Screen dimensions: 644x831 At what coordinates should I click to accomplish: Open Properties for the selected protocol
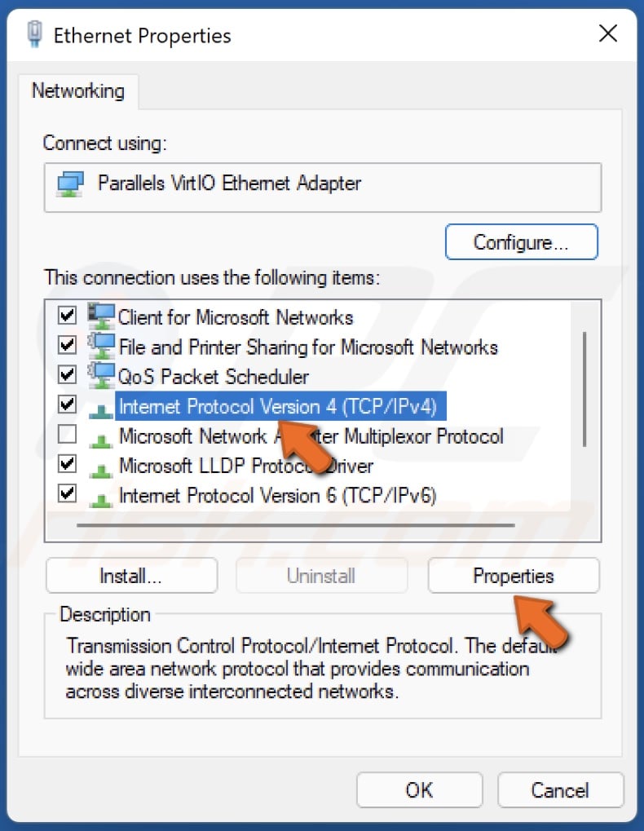point(513,576)
